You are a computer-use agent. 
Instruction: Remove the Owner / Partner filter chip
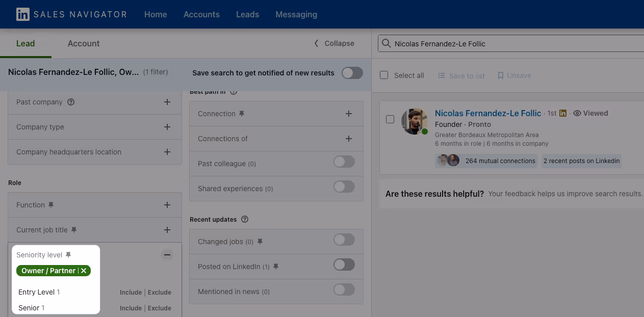(84, 271)
